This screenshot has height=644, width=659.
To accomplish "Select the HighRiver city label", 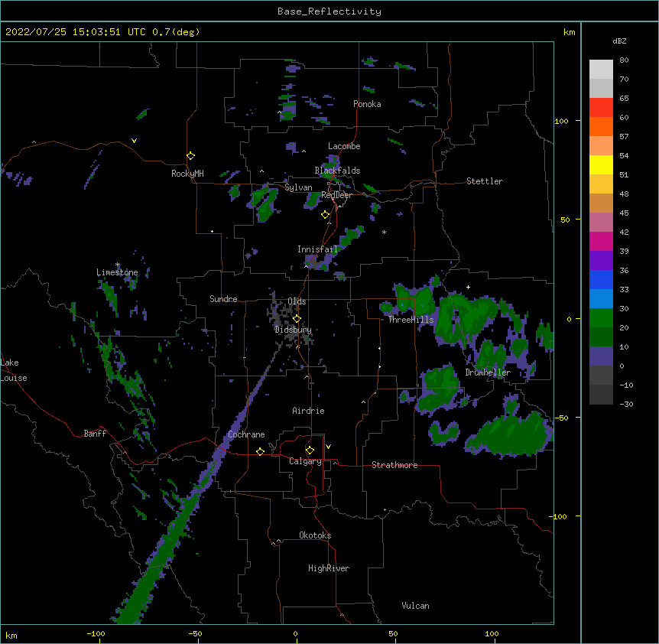I will pyautogui.click(x=329, y=568).
